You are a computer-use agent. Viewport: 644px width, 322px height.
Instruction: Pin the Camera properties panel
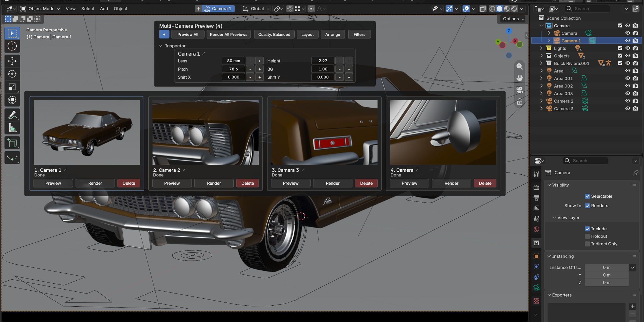pos(635,173)
